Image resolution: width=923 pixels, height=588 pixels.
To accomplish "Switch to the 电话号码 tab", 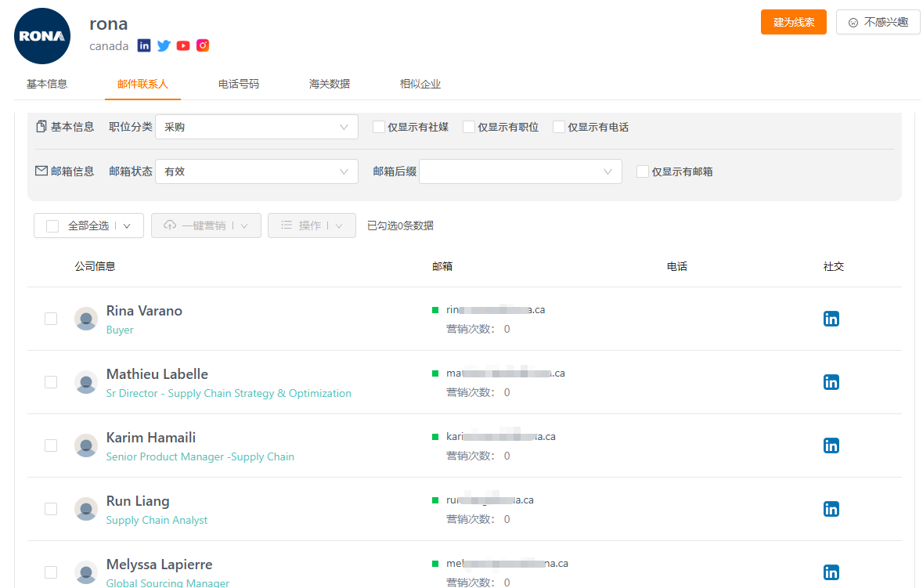I will 239,85.
